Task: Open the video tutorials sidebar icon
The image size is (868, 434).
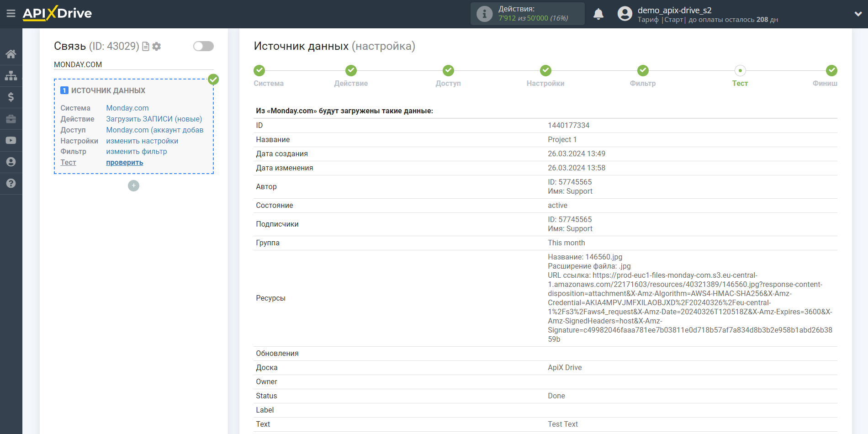Action: 11,140
